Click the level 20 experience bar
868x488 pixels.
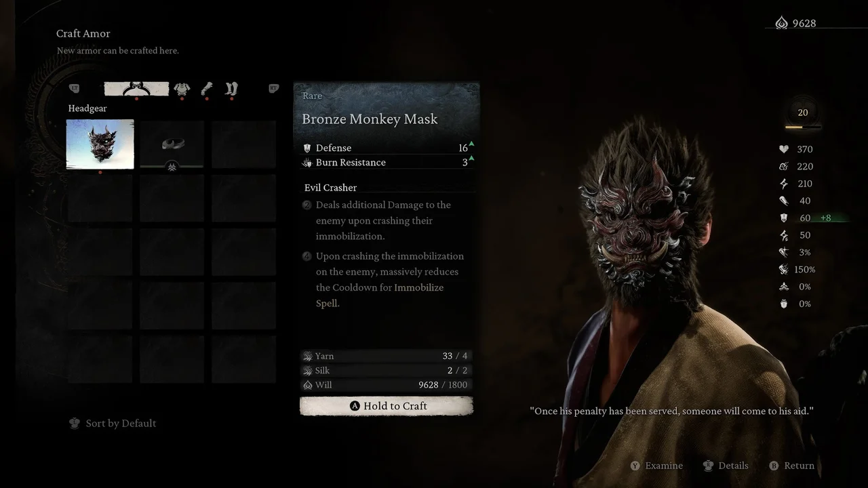pyautogui.click(x=803, y=127)
